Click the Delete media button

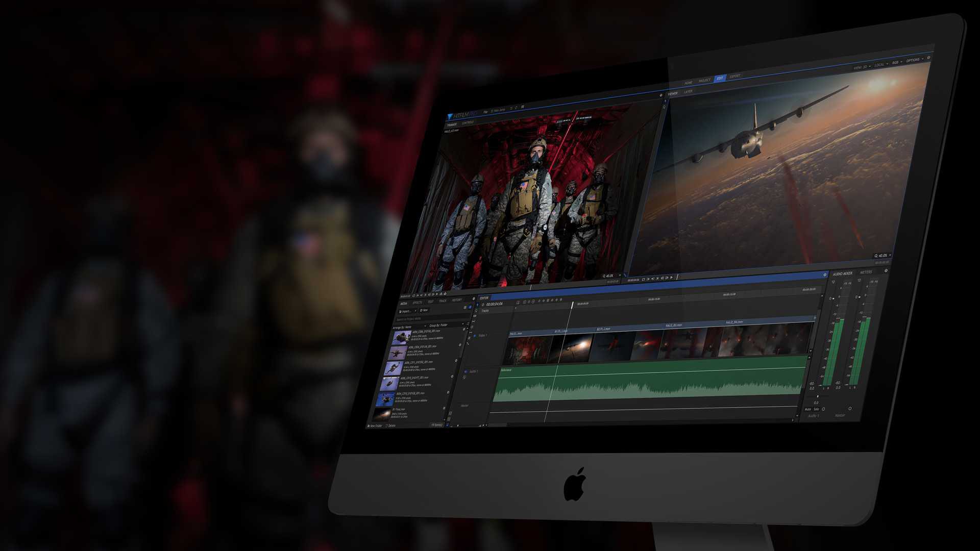tap(390, 426)
